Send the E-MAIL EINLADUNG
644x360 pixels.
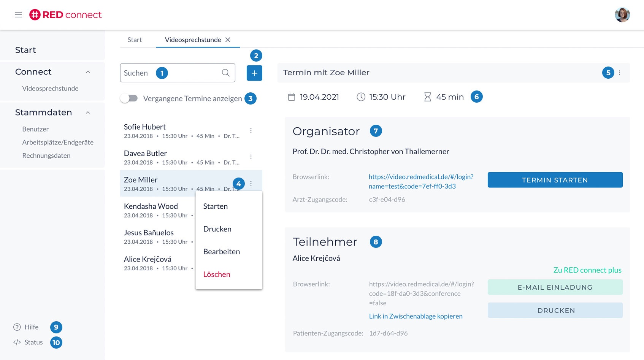coord(555,287)
